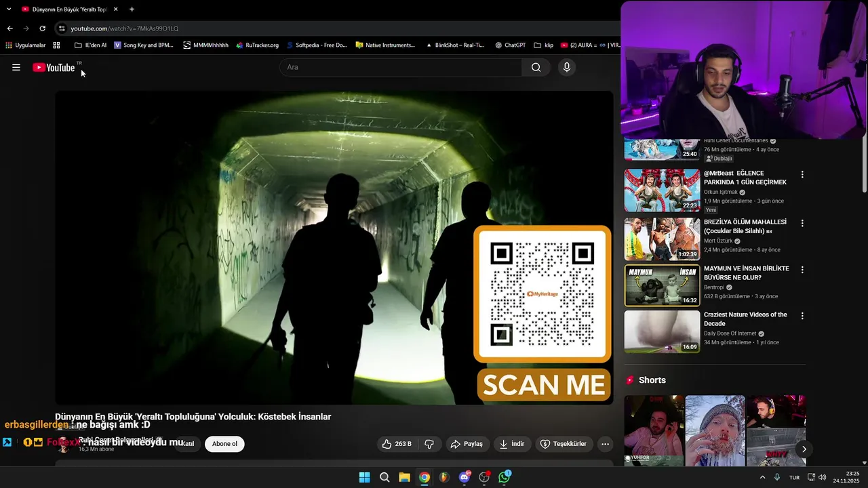
Task: Open the Native Instruments bookmark
Action: [385, 45]
